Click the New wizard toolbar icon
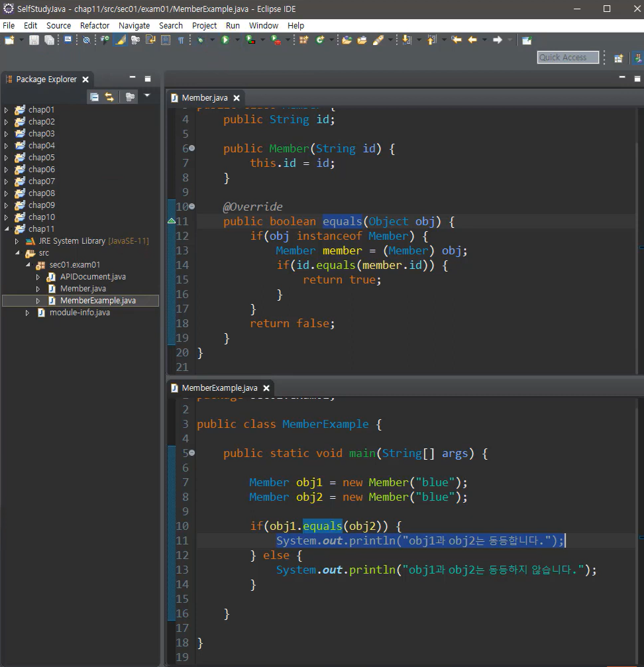Viewport: 644px width, 667px height. [9, 40]
